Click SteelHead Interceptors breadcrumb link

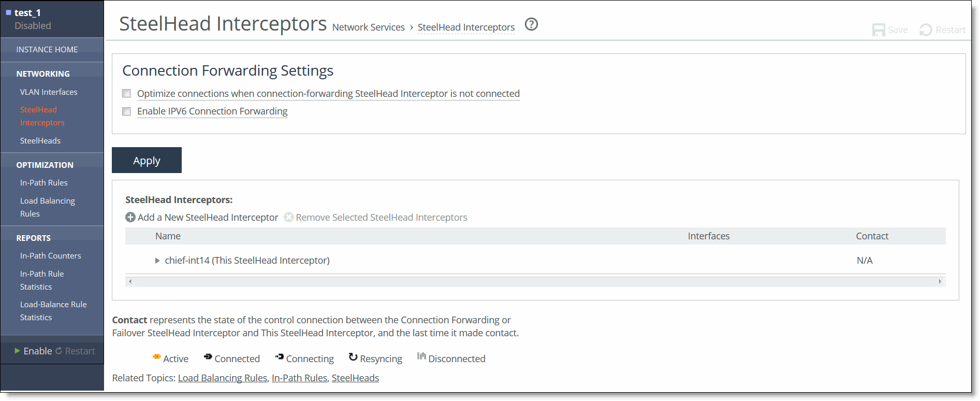click(466, 27)
